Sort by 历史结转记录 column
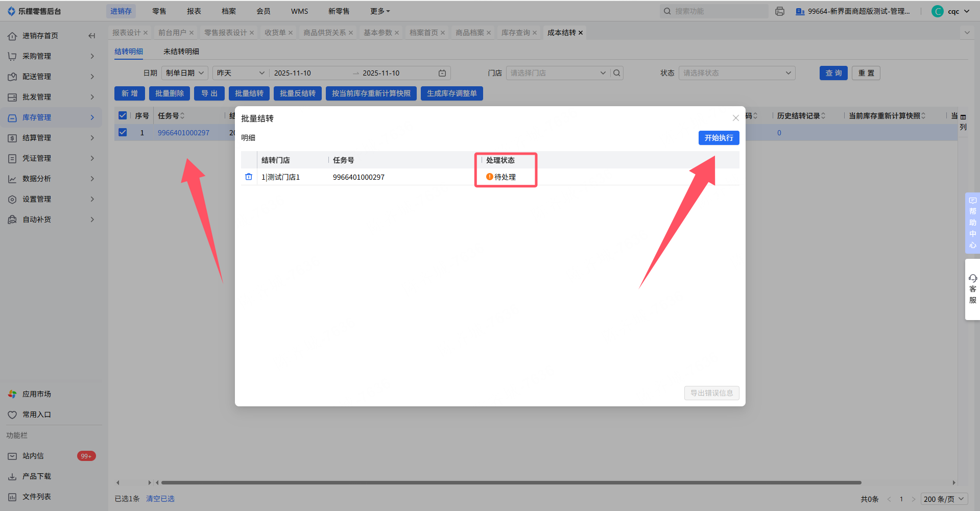This screenshot has width=980, height=511. click(823, 116)
